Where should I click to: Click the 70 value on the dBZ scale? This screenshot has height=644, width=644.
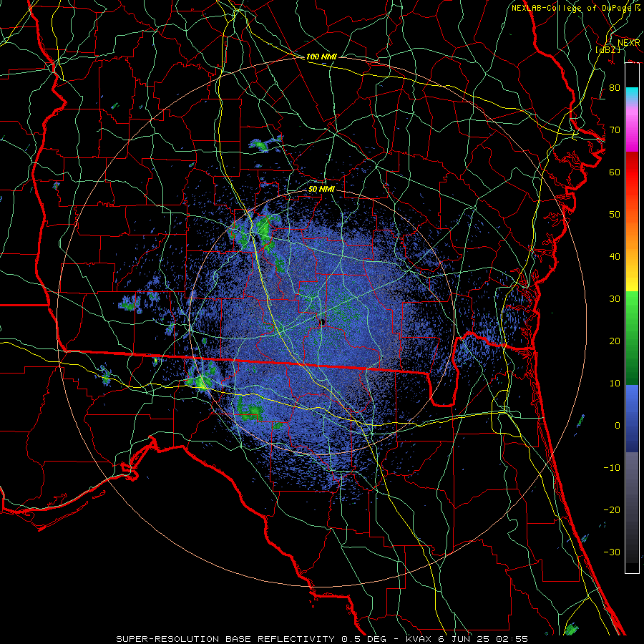tap(615, 130)
